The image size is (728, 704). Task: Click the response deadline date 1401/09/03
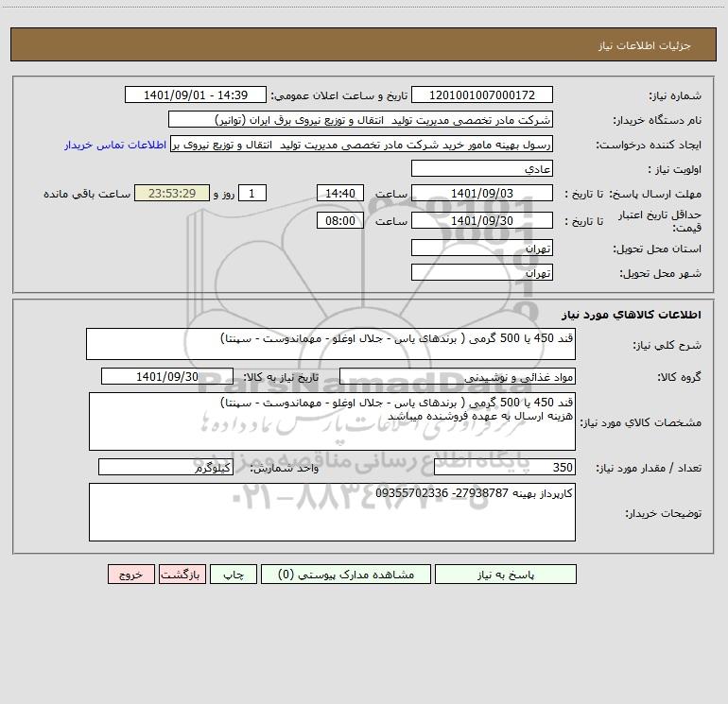[482, 193]
